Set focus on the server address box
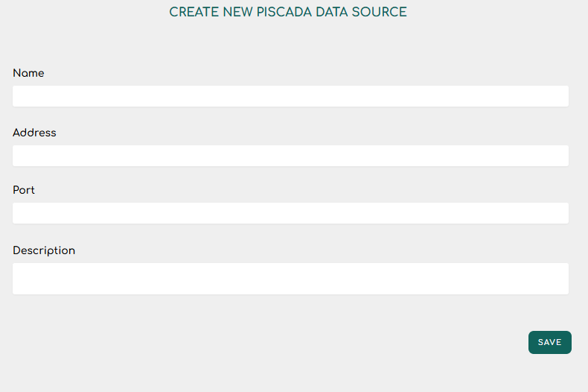588x392 pixels. click(290, 156)
